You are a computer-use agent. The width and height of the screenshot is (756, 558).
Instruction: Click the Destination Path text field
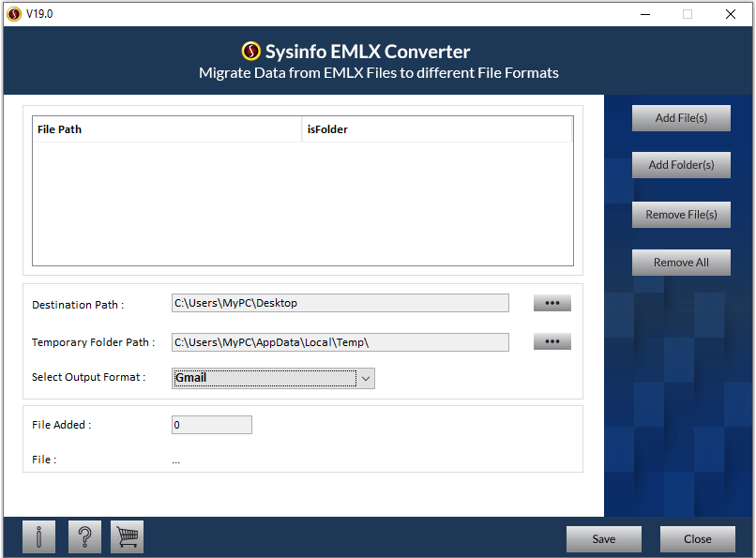coord(340,303)
